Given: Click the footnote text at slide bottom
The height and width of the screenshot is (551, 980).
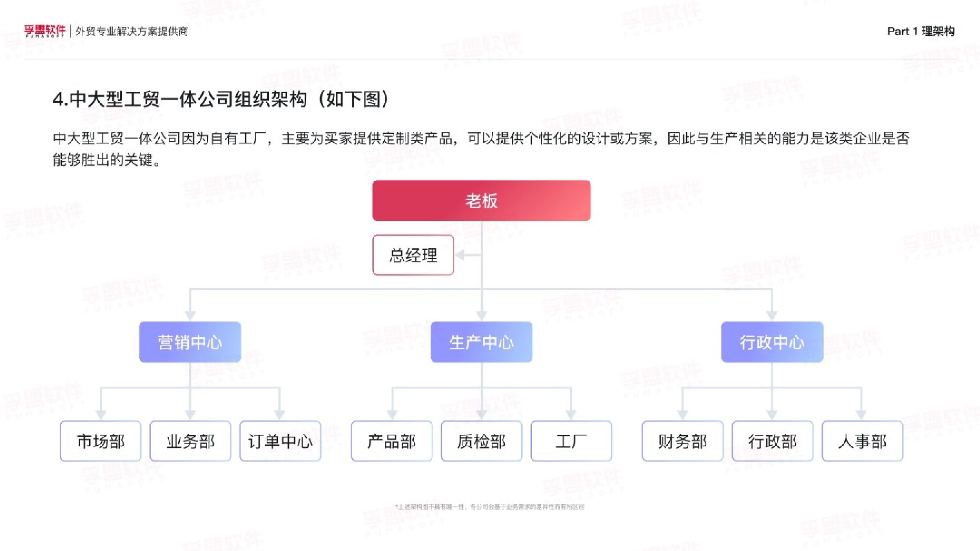Looking at the screenshot, I should 490,506.
